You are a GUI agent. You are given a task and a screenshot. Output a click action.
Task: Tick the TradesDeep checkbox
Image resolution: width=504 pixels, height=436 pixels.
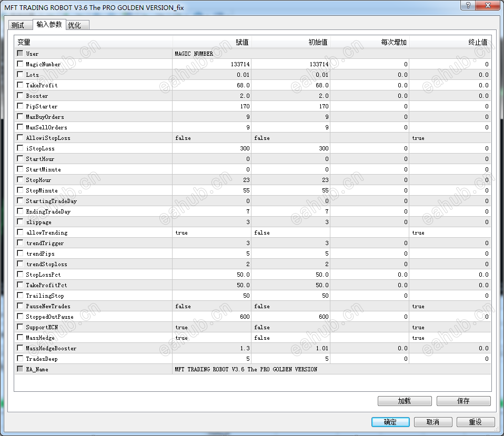click(x=20, y=358)
